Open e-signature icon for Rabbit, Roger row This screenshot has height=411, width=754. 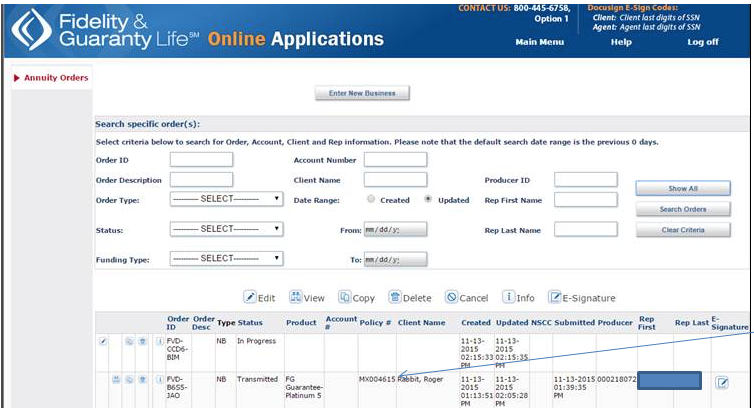[x=722, y=381]
